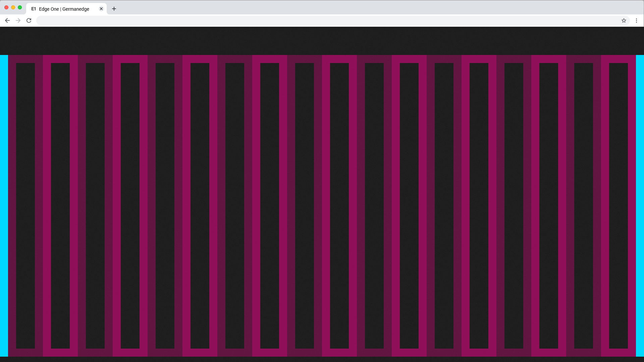Reload the current page
Image resolution: width=644 pixels, height=362 pixels.
29,20
